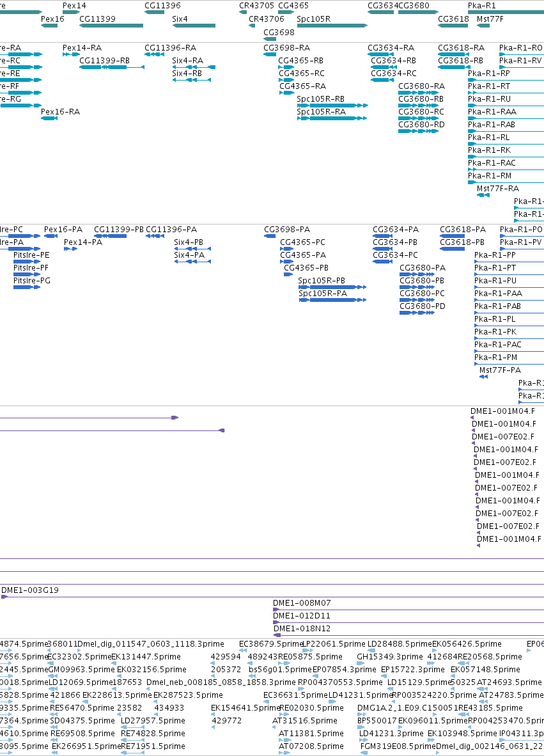
Task: Select the CG11396 gene label
Action: pyautogui.click(x=162, y=6)
